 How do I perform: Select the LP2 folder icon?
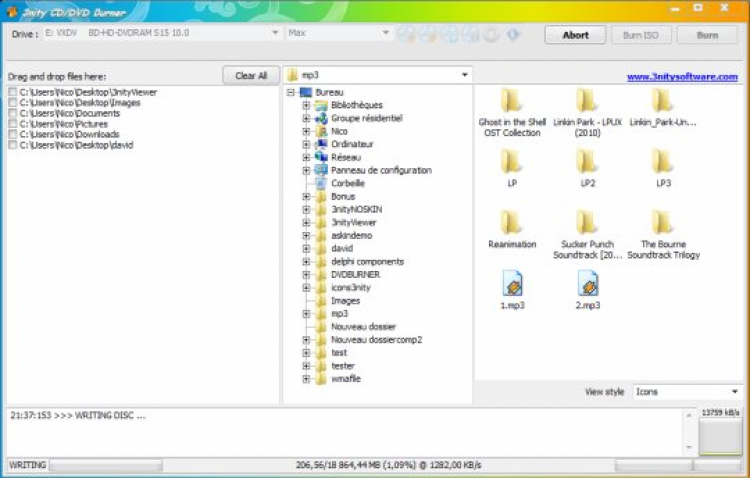587,162
